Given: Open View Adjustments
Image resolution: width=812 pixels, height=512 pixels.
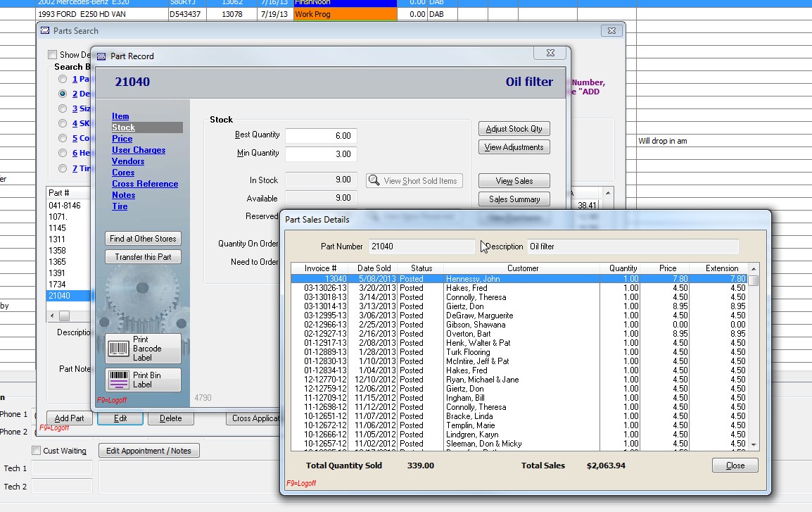Looking at the screenshot, I should coord(514,147).
